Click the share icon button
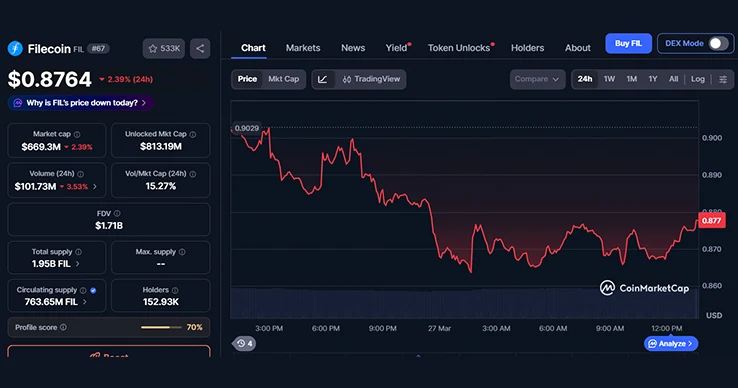This screenshot has width=738, height=388. click(x=200, y=48)
